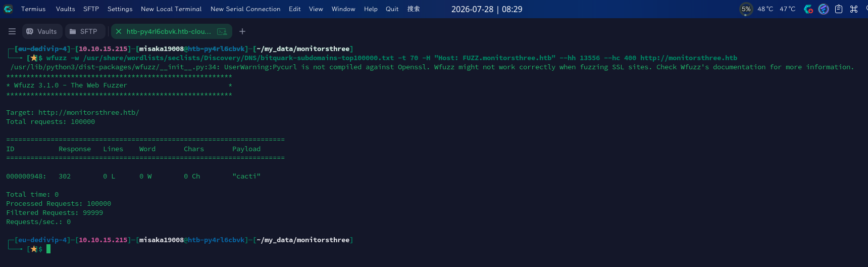Image resolution: width=868 pixels, height=267 pixels.
Task: Close the htb-py4rl6cbvk terminal tab
Action: pos(119,31)
